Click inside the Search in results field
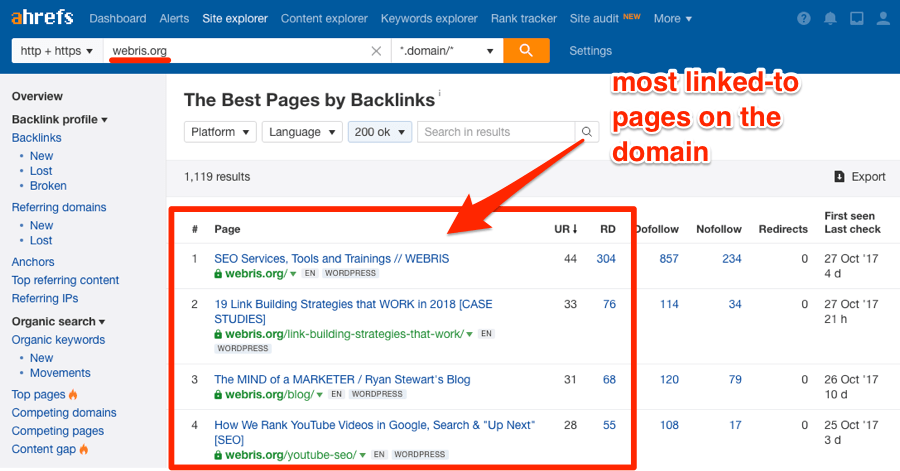The width and height of the screenshot is (900, 471). coord(496,132)
